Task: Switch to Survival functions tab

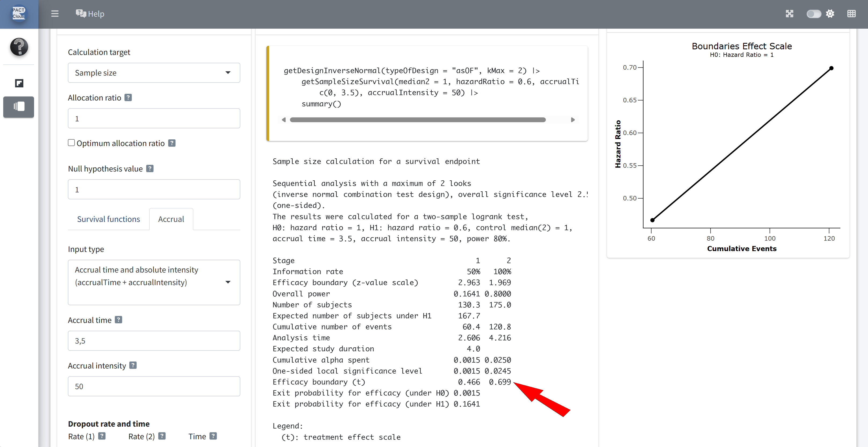Action: click(108, 219)
